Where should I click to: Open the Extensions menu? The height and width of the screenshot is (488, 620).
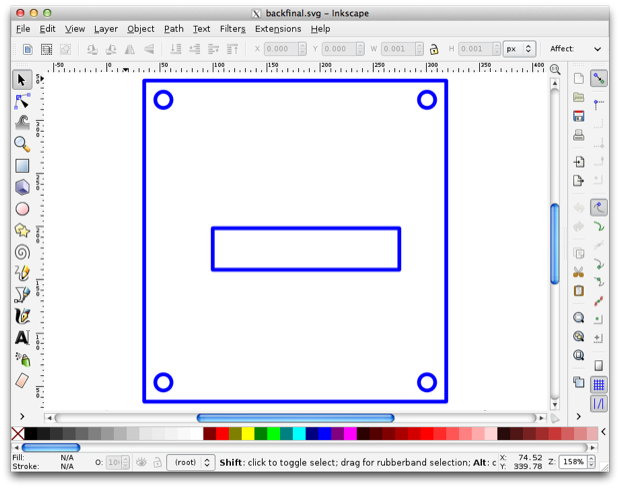(278, 29)
